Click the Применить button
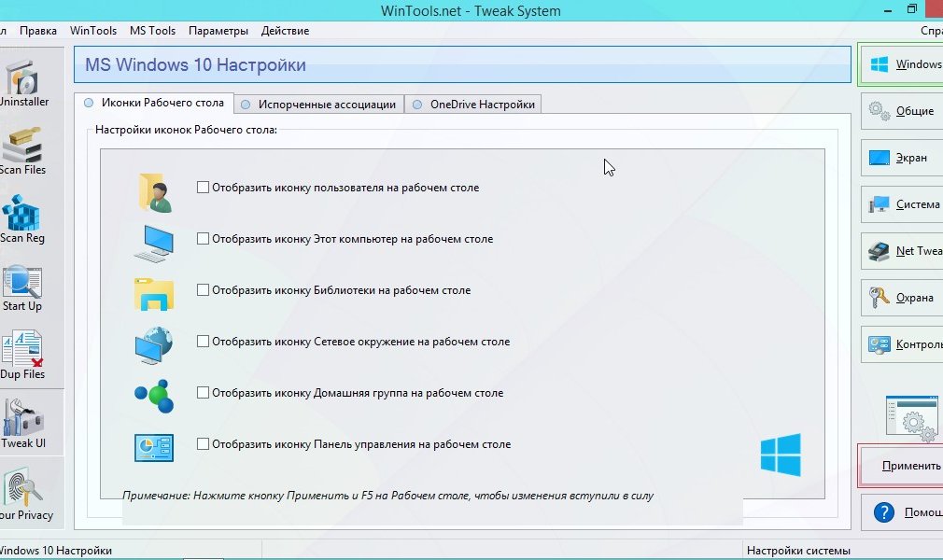Viewport: 943px width, 560px height. click(x=902, y=466)
